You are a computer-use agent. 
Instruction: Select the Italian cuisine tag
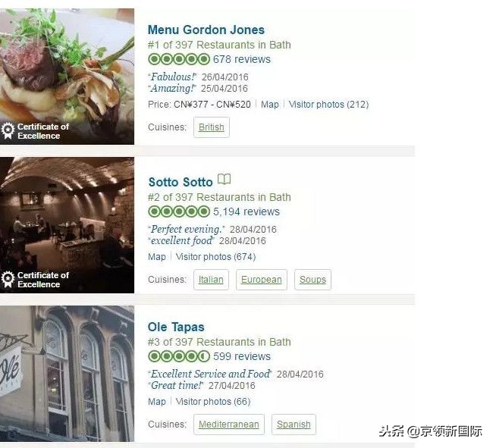pyautogui.click(x=211, y=280)
